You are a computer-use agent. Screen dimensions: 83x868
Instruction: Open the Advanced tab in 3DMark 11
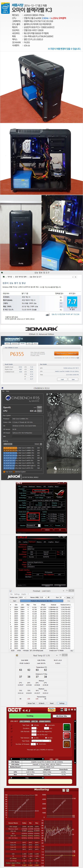[15, 344]
